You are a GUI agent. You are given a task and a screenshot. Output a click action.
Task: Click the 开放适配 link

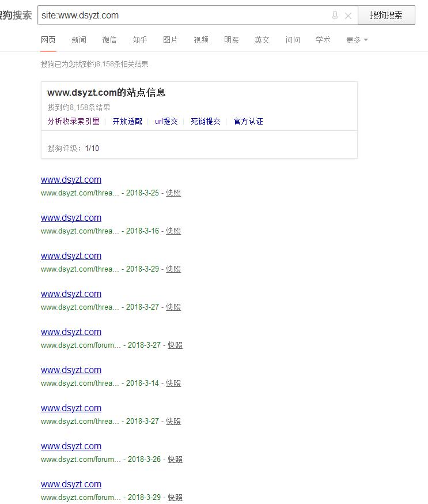click(x=127, y=121)
